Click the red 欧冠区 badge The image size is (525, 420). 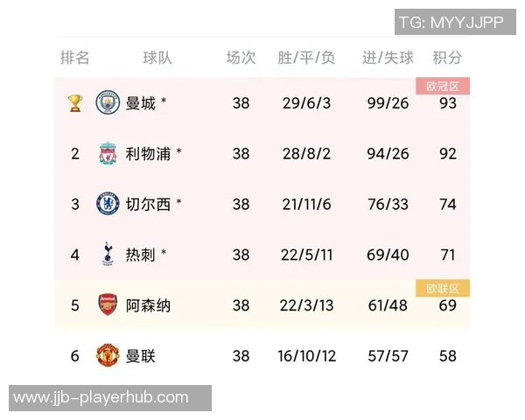coord(443,86)
